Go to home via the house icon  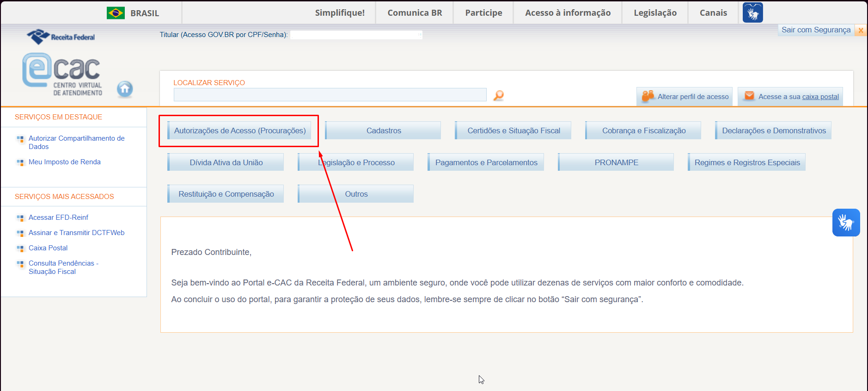coord(125,89)
